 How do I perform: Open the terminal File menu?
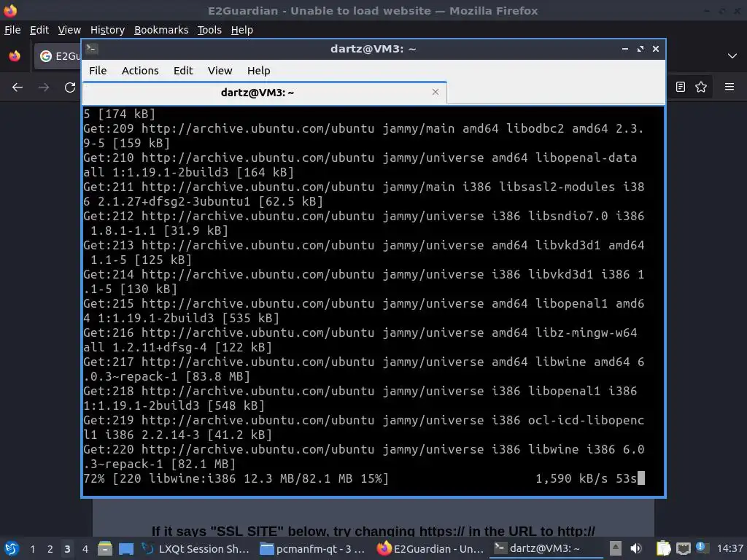[x=98, y=71]
